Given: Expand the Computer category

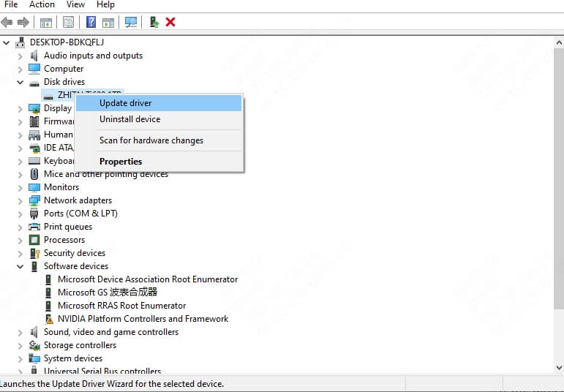Looking at the screenshot, I should (x=20, y=69).
